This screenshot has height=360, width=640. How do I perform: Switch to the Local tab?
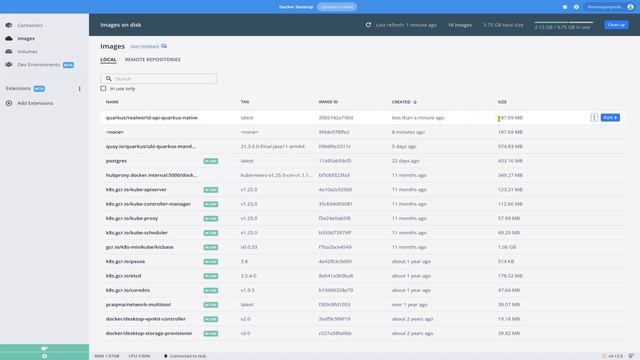coord(108,60)
